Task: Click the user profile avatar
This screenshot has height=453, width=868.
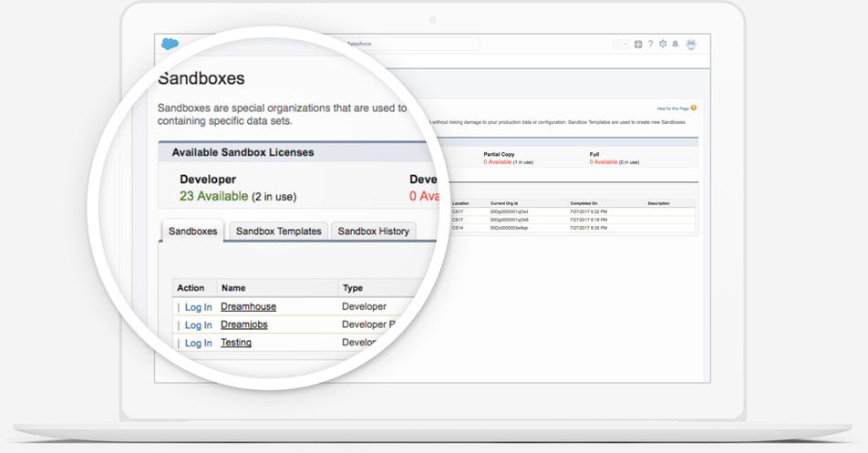Action: point(691,44)
